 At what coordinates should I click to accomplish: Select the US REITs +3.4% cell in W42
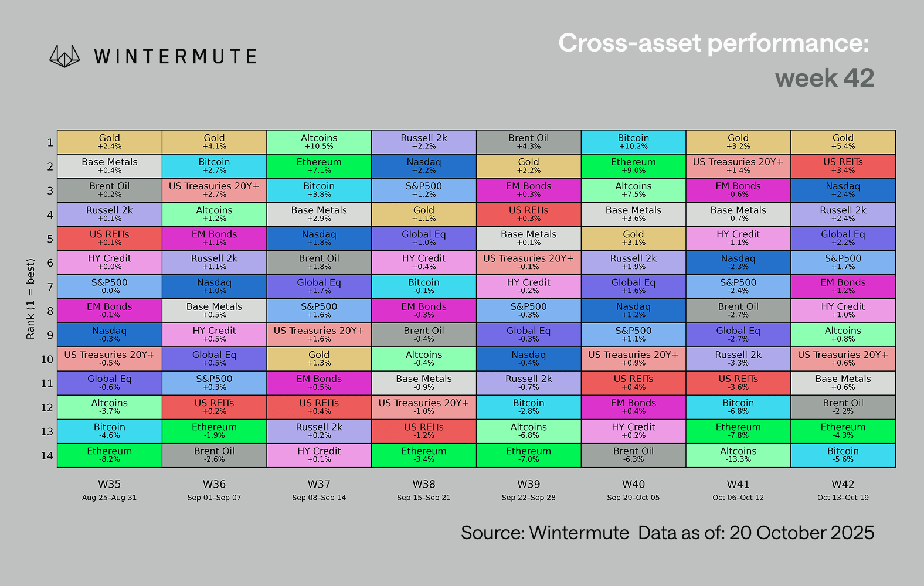pos(843,166)
